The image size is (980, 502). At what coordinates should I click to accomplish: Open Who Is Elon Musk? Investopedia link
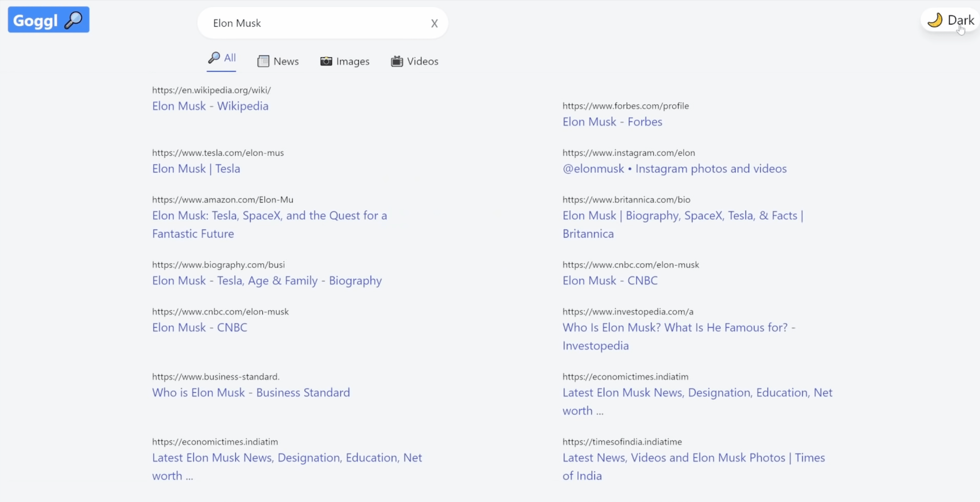(x=679, y=336)
